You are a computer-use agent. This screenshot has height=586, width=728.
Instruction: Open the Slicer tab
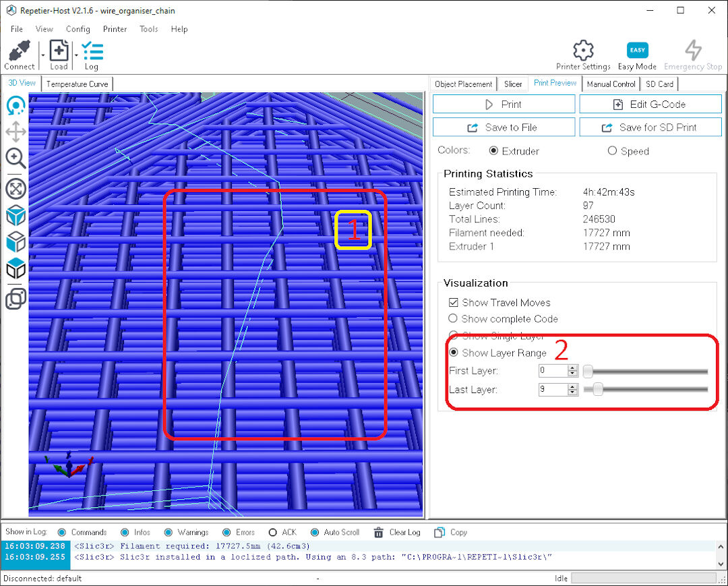(x=512, y=84)
